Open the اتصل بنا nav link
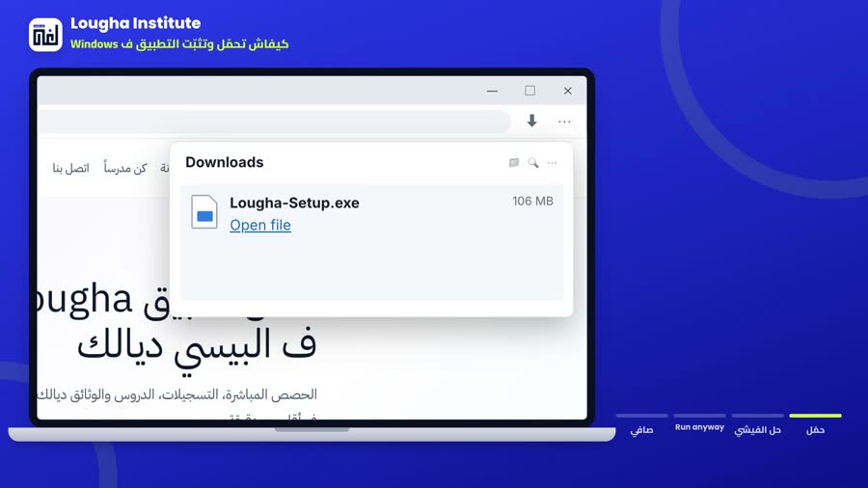 tap(70, 168)
